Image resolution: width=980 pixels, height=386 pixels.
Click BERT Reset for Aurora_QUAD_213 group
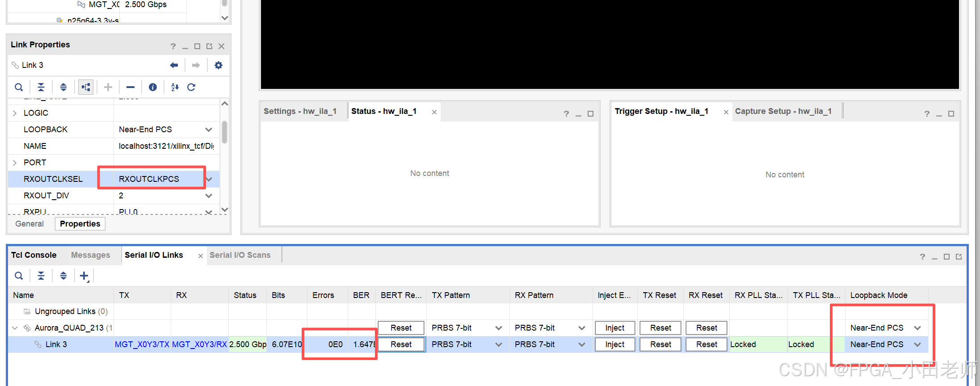coord(401,328)
